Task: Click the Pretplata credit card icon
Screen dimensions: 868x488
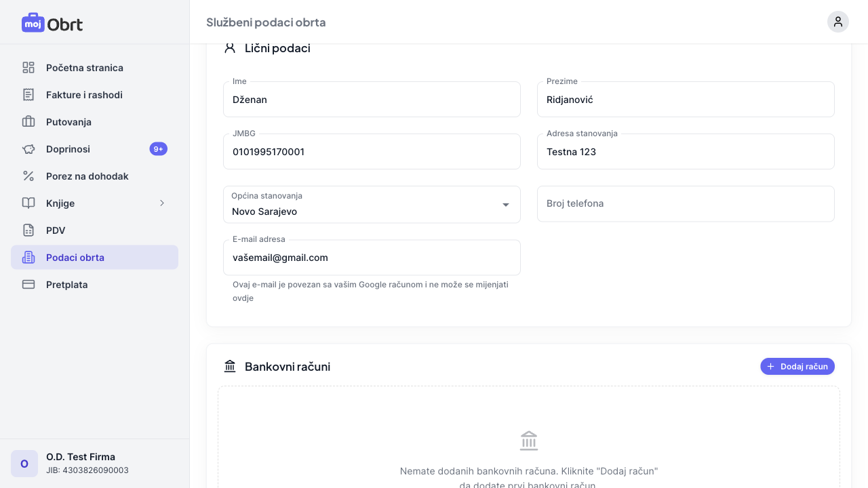Action: coord(28,285)
